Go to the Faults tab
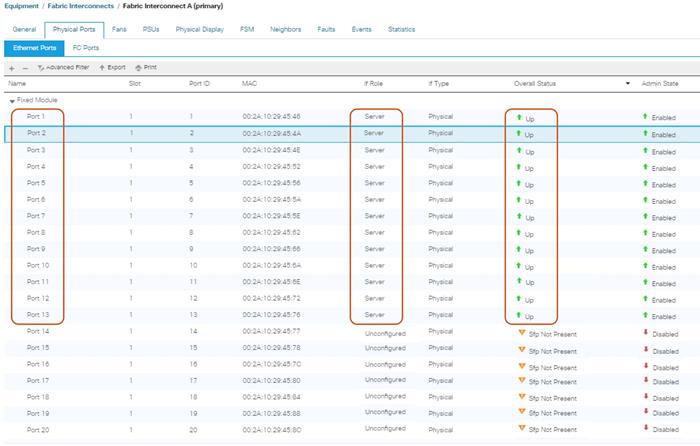 click(x=326, y=29)
